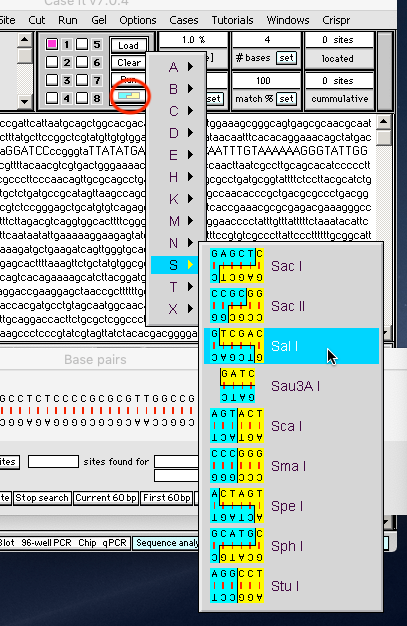The height and width of the screenshot is (626, 407).
Task: Open the Gel menu
Action: coord(99,20)
